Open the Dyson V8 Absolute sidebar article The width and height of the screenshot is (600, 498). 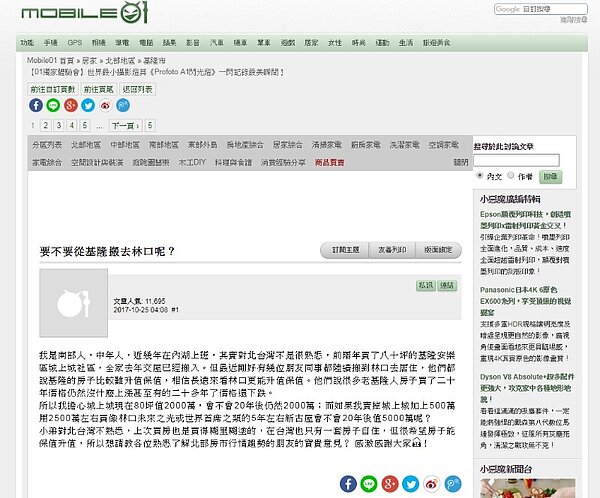pyautogui.click(x=527, y=388)
